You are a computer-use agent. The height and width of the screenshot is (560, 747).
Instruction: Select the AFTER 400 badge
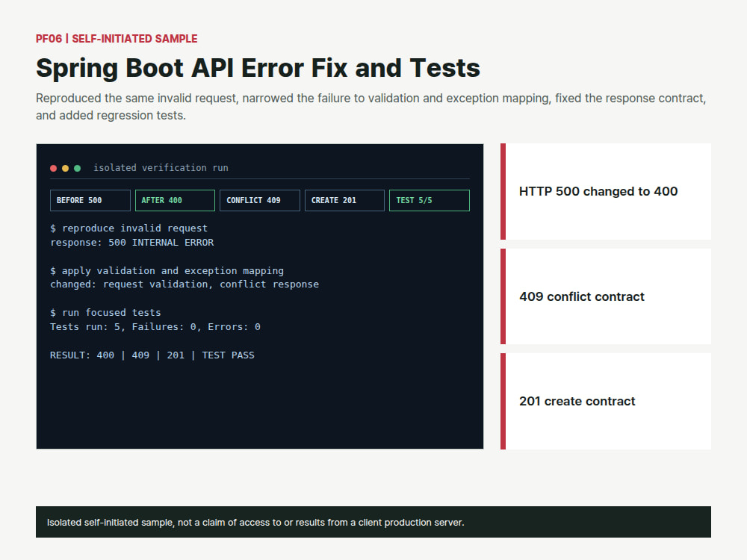(x=175, y=200)
